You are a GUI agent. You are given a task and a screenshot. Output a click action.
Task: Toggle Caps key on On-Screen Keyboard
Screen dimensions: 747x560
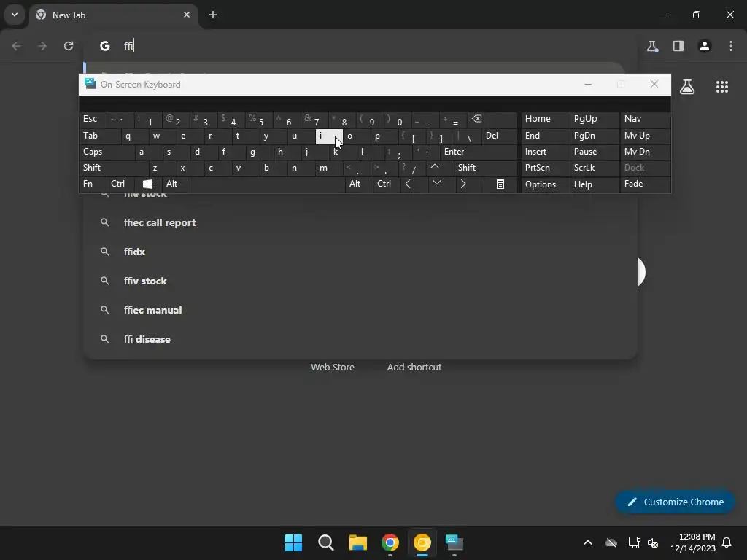pos(107,152)
